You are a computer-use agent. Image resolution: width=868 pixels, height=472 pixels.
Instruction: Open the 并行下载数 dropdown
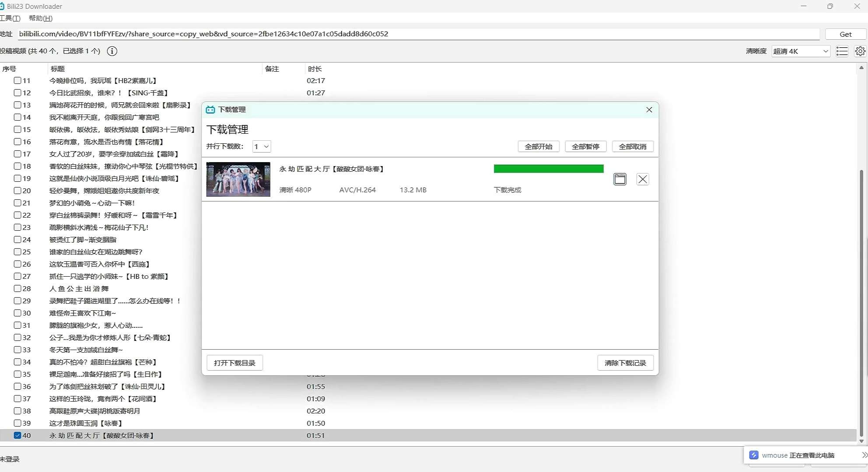[x=262, y=146]
